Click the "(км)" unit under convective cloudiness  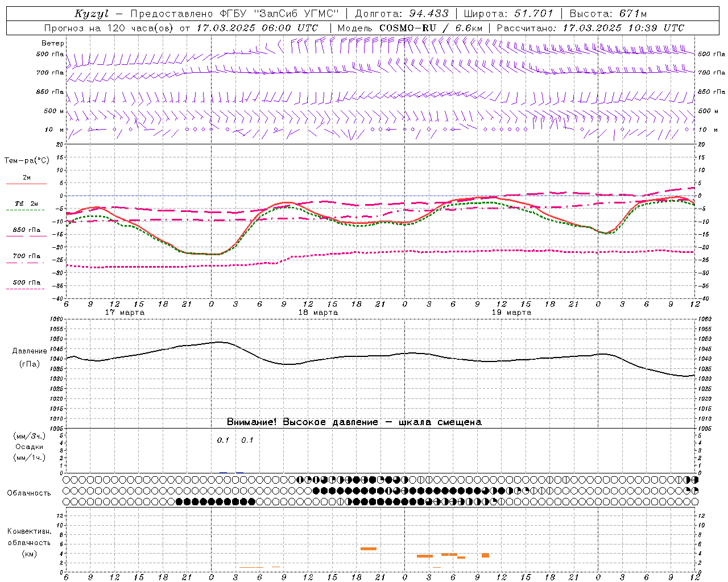pyautogui.click(x=29, y=554)
